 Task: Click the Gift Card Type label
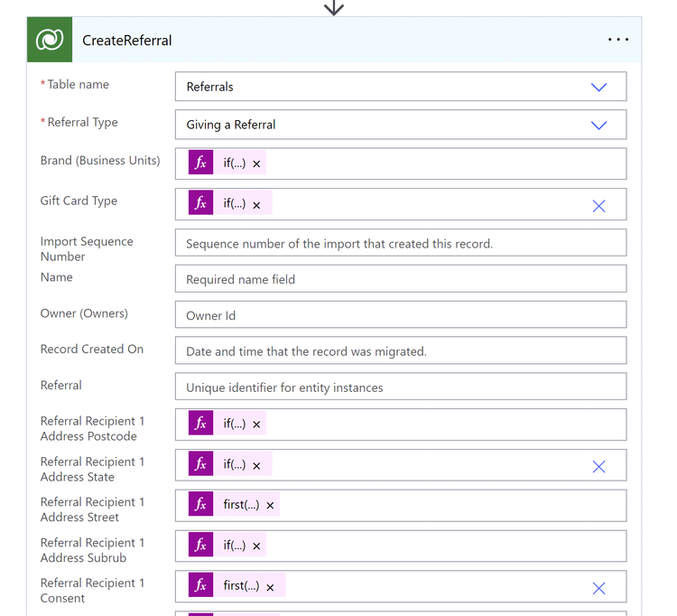[x=79, y=201]
